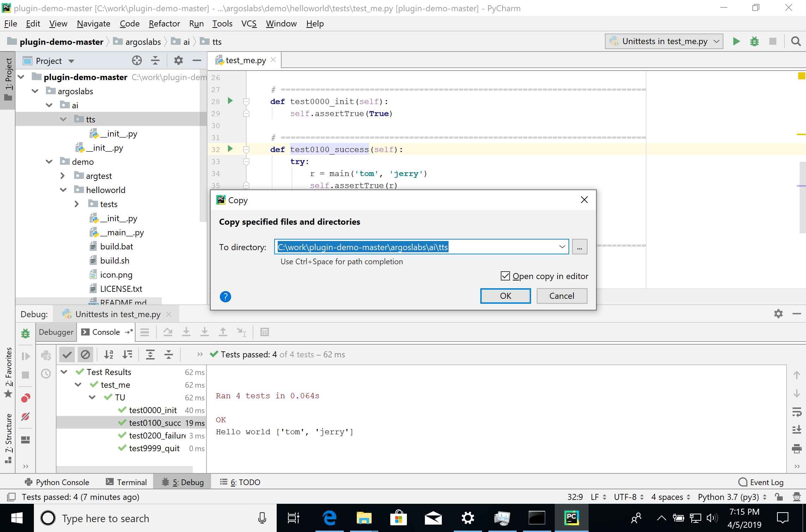This screenshot has width=806, height=532.
Task: Run test0100_success from gutter arrow on line 32
Action: [x=230, y=149]
